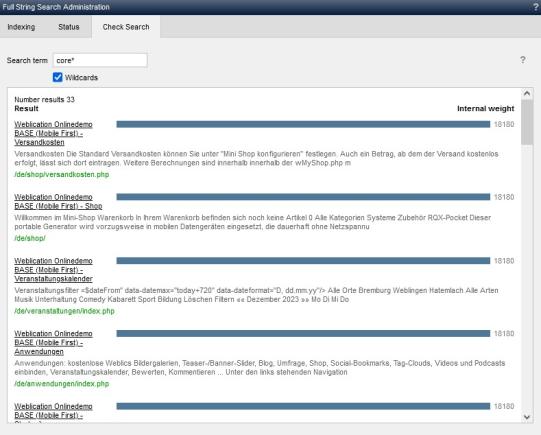
Task: Click the Versandkosten description snippet
Action: pyautogui.click(x=256, y=158)
